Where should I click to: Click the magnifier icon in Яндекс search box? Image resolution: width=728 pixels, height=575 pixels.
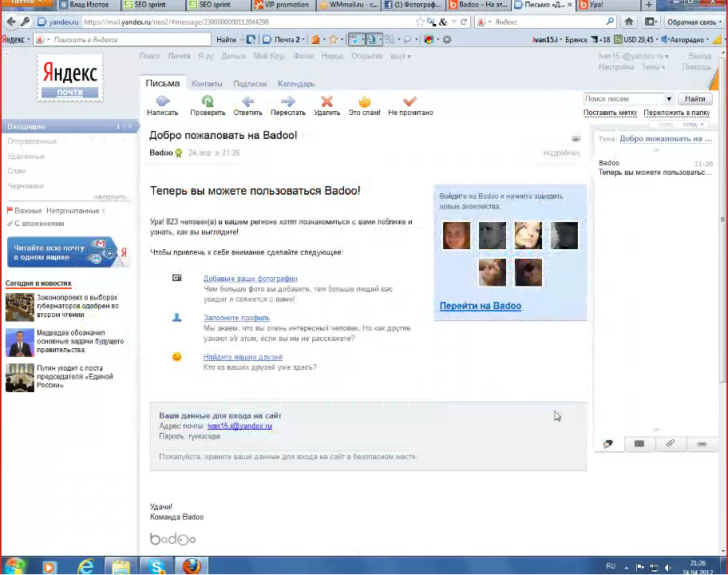pyautogui.click(x=610, y=22)
